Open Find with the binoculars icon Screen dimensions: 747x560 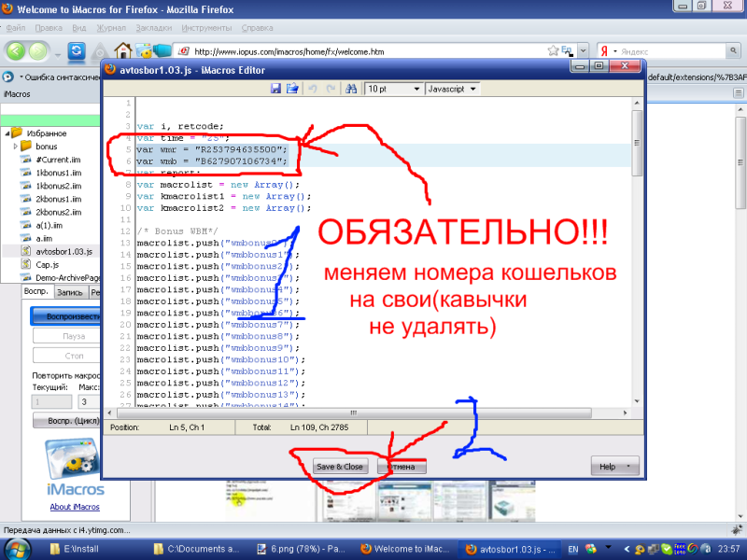click(351, 89)
